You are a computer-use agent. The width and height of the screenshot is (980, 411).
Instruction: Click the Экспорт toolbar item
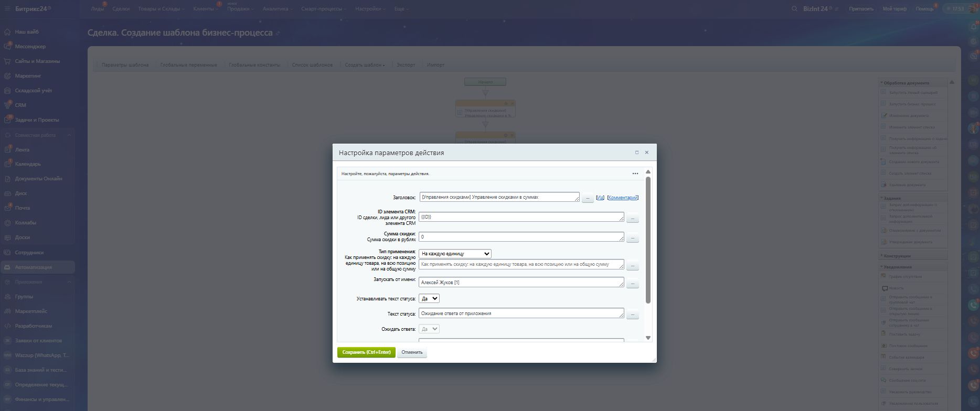click(406, 65)
